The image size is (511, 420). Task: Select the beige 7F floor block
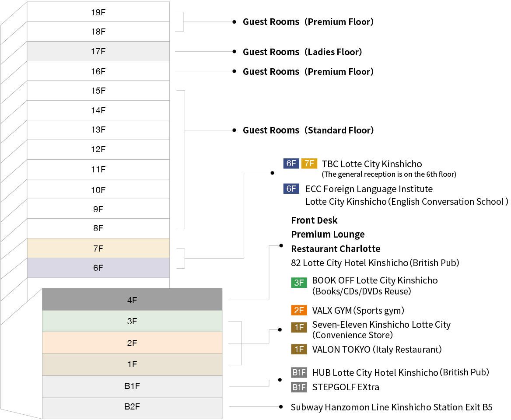(98, 248)
